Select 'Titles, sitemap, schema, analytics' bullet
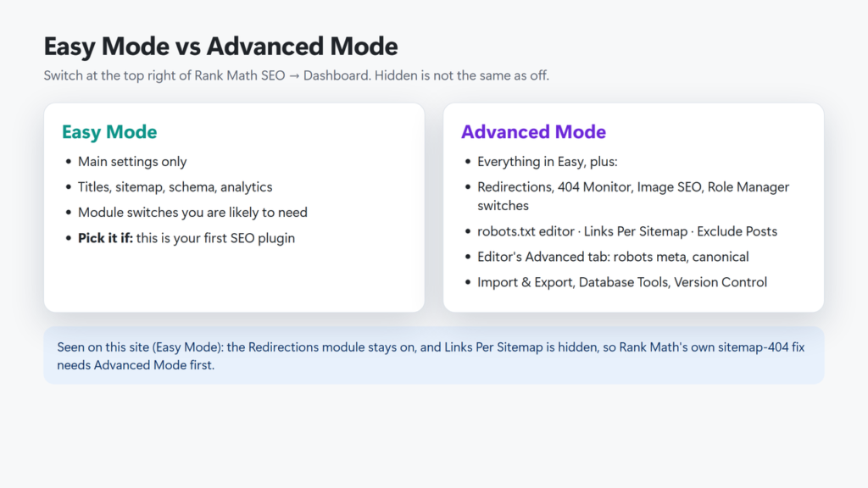 (x=175, y=187)
